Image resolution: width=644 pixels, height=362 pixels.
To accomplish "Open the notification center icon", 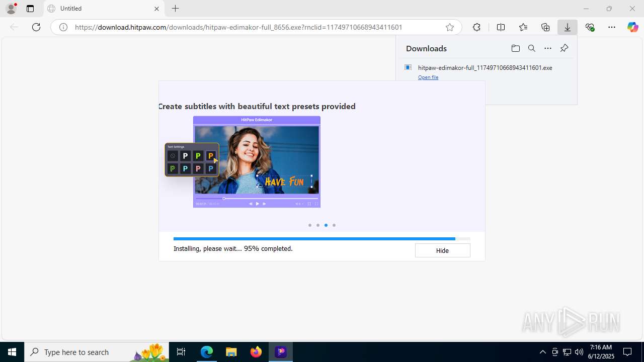I will click(627, 352).
